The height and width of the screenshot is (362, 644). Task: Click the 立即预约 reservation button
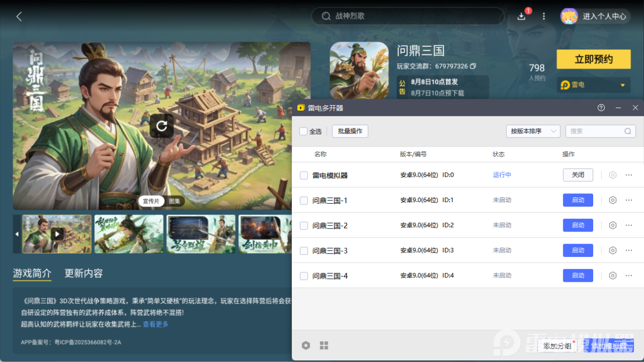coord(593,59)
